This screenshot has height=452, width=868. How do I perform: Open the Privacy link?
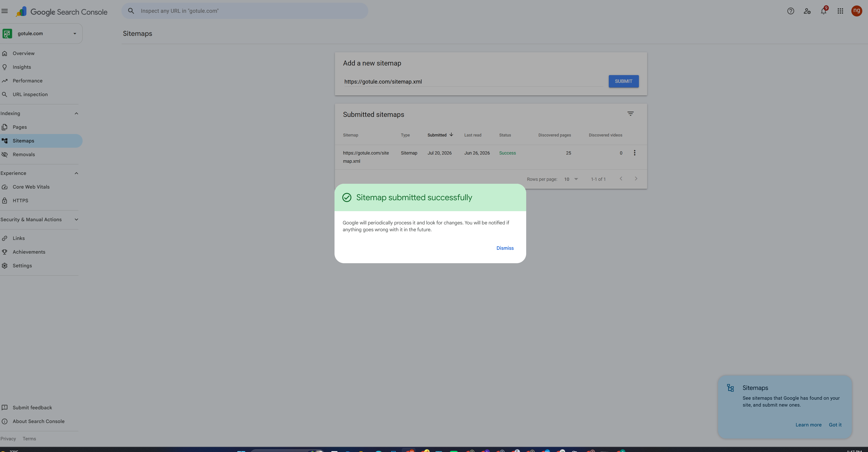tap(8, 439)
